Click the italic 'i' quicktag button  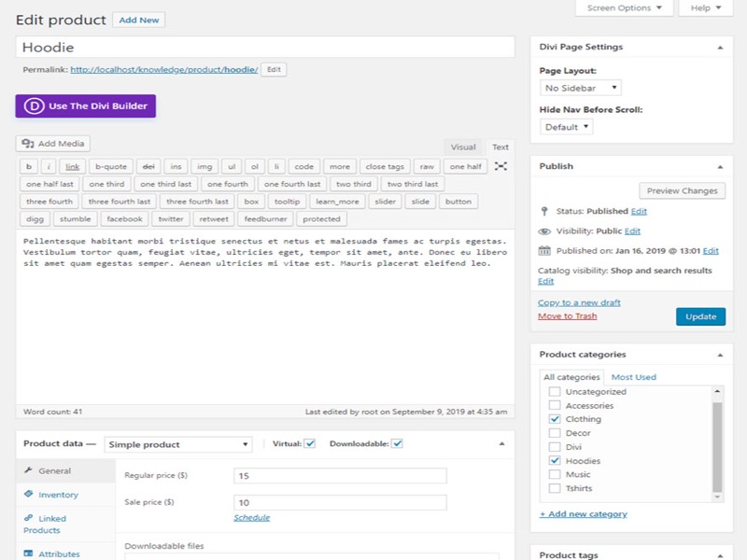(49, 167)
